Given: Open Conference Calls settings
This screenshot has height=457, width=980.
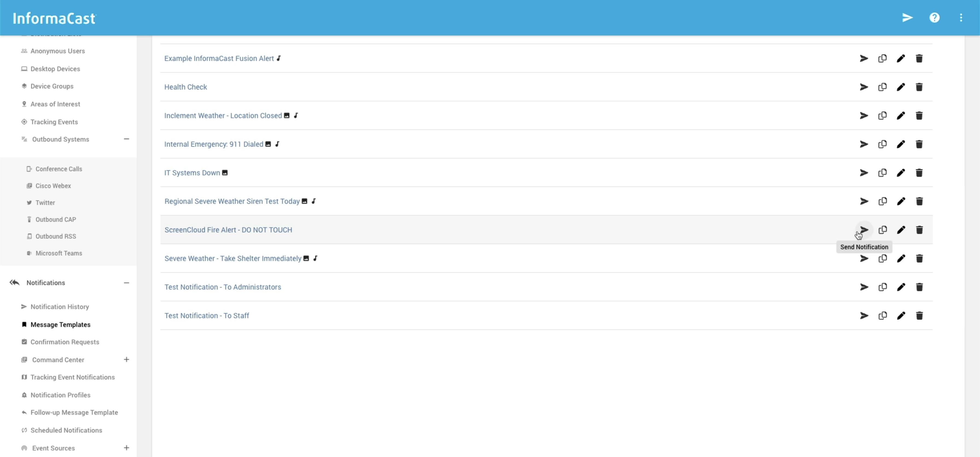Looking at the screenshot, I should [x=59, y=169].
